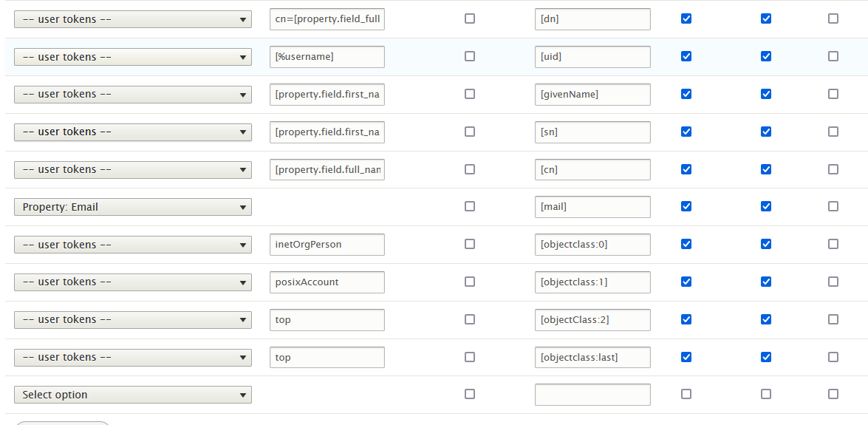
Task: Click the [objectClass:2] attribute field
Action: pyautogui.click(x=592, y=319)
